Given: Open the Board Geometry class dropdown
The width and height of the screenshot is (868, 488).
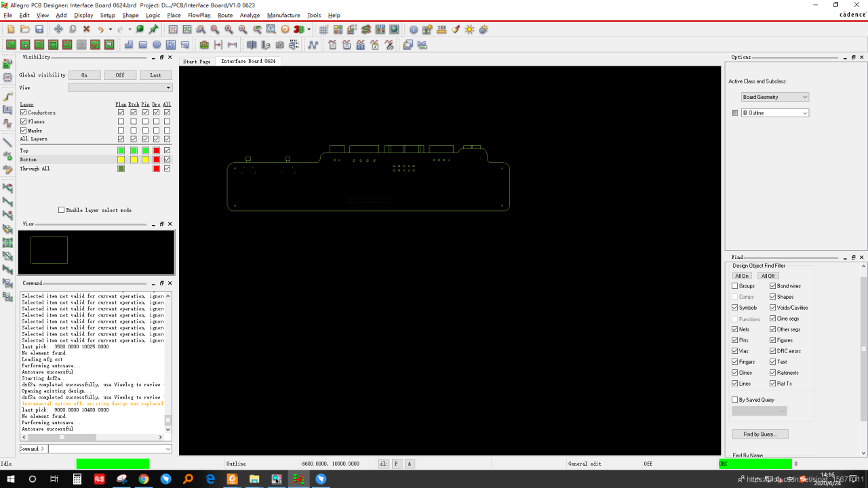Looking at the screenshot, I should pos(774,97).
